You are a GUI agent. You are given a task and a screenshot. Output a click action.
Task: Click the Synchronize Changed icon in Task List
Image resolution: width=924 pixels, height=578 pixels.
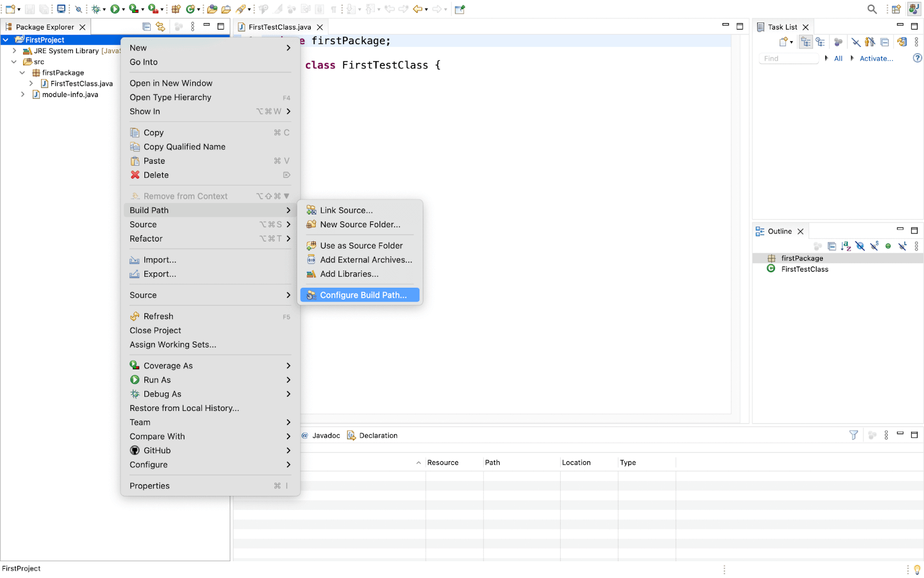901,42
